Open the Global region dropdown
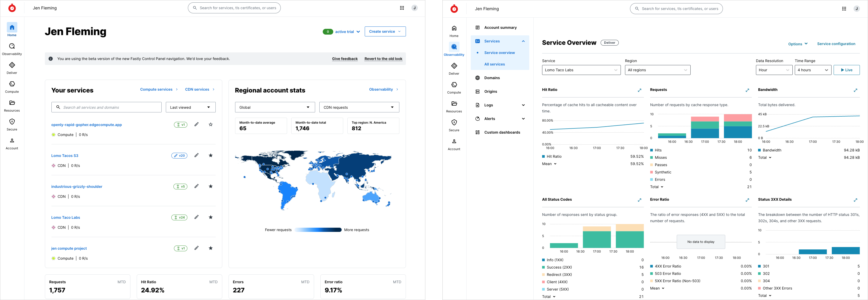Viewport: 868px width, 300px height. (x=275, y=107)
